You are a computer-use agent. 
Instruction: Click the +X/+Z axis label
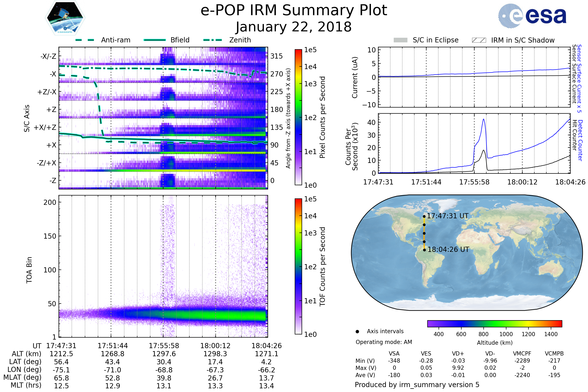point(45,127)
